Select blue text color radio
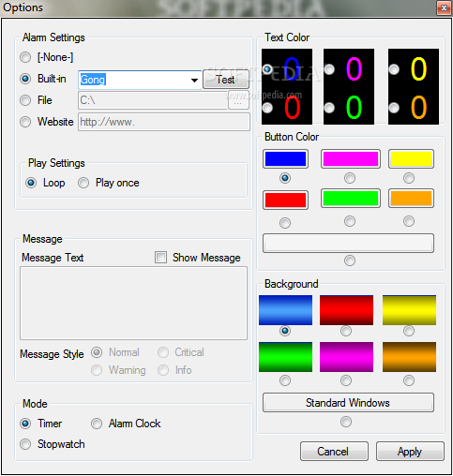The height and width of the screenshot is (476, 453). 267,69
